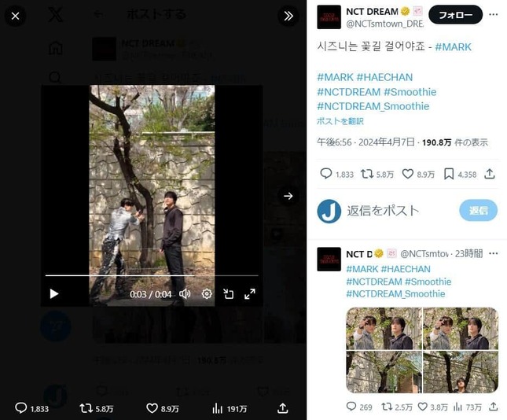Share post via bottom bar upload icon
This screenshot has width=507, height=420.
283,408
